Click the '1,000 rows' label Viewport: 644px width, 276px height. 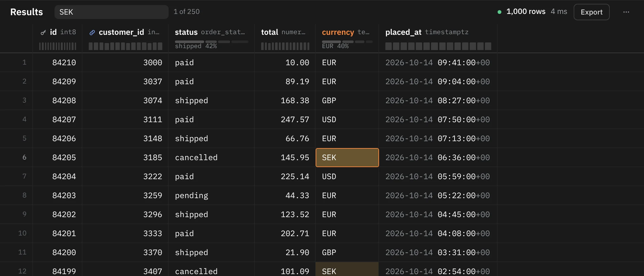[x=526, y=12]
